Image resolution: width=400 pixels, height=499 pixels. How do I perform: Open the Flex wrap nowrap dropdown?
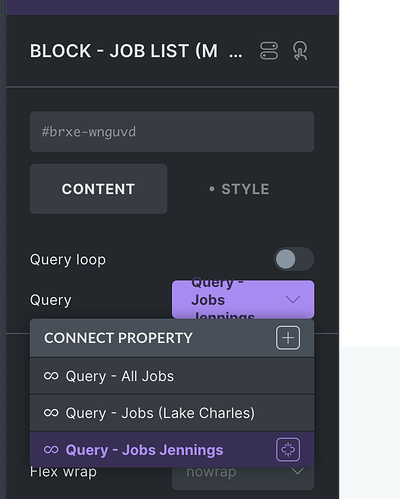243,477
